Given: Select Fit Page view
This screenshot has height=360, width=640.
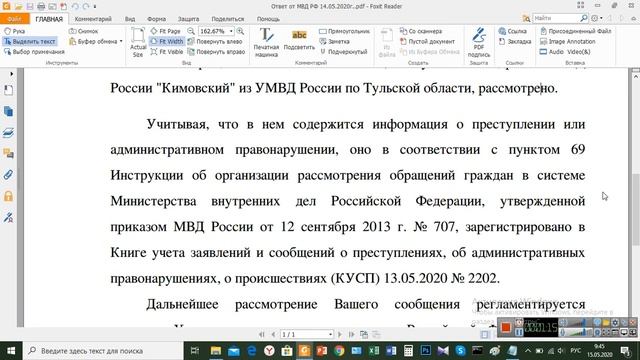Looking at the screenshot, I should click(165, 31).
